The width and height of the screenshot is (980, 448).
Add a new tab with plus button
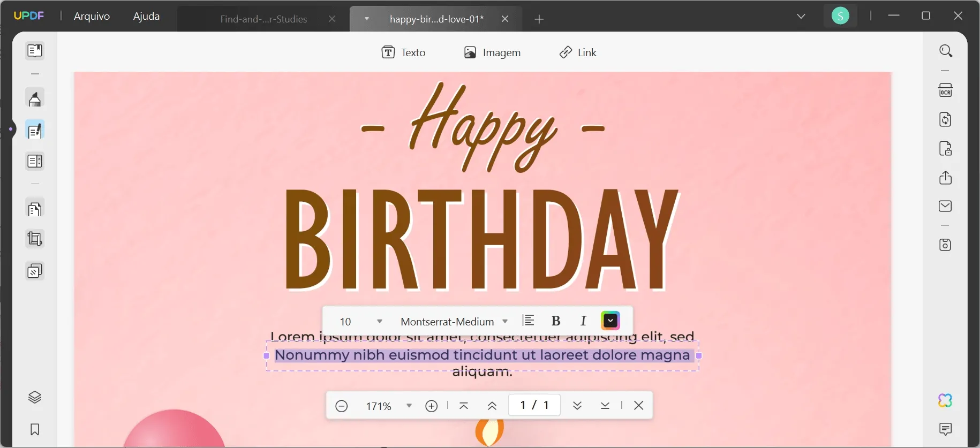539,19
